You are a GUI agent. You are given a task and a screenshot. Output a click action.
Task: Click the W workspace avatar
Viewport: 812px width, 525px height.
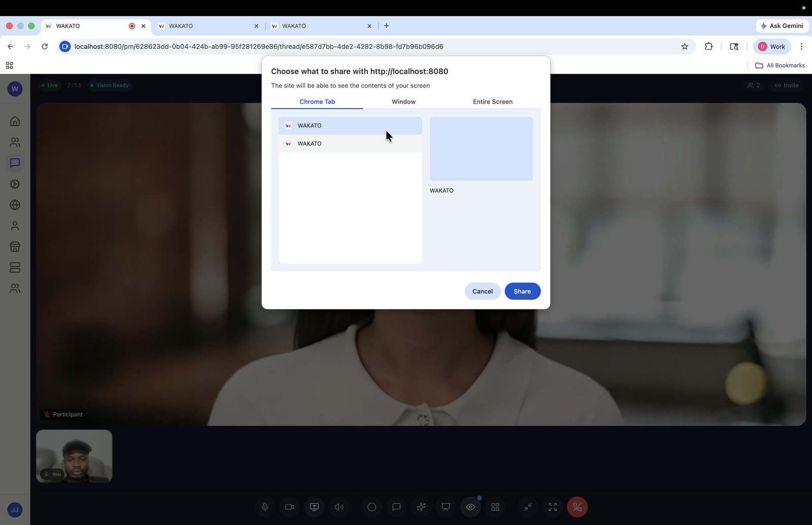15,89
